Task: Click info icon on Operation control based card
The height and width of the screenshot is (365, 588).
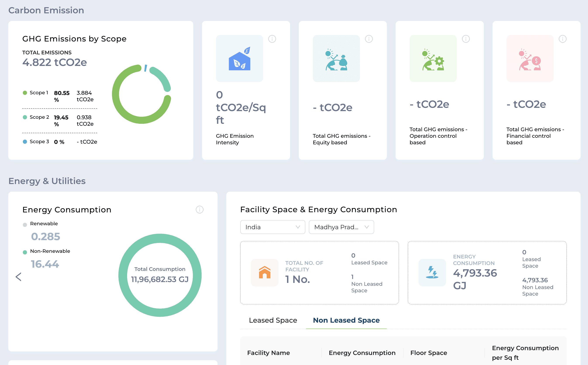Action: tap(466, 39)
